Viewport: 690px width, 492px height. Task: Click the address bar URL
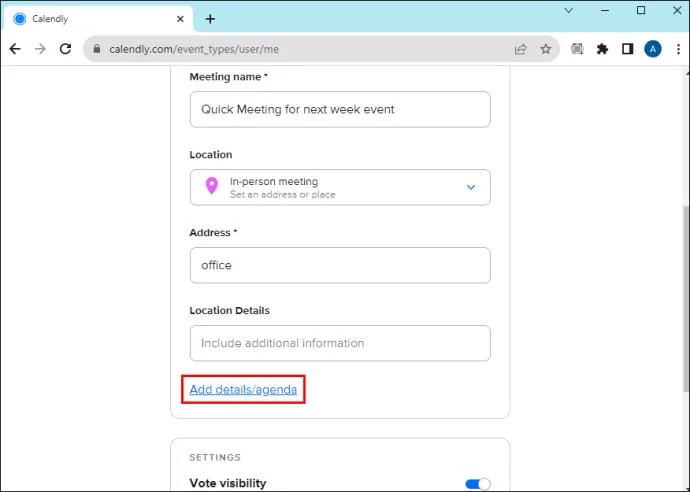194,49
